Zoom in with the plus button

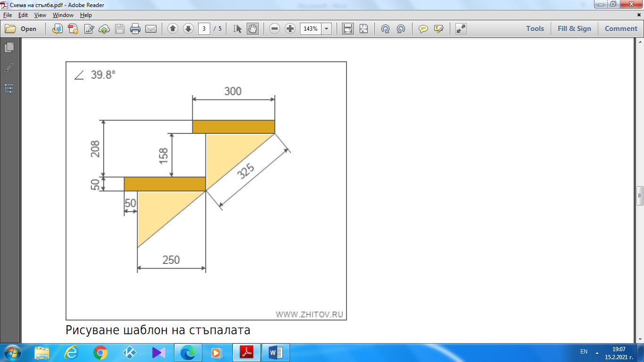pyautogui.click(x=290, y=29)
